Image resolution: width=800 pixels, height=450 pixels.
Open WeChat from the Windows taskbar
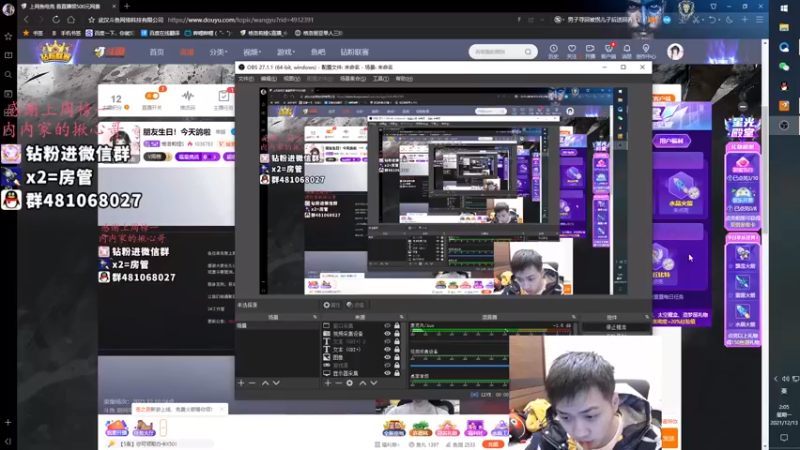pos(784,67)
